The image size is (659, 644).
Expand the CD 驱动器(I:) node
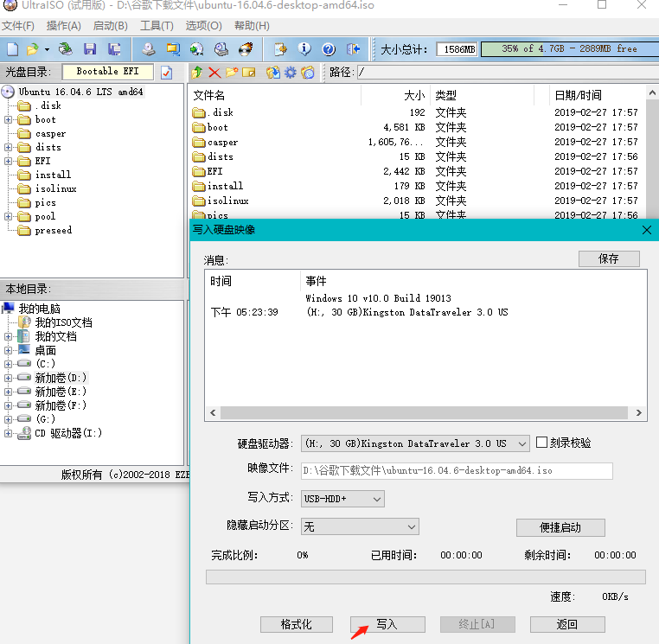tap(8, 433)
